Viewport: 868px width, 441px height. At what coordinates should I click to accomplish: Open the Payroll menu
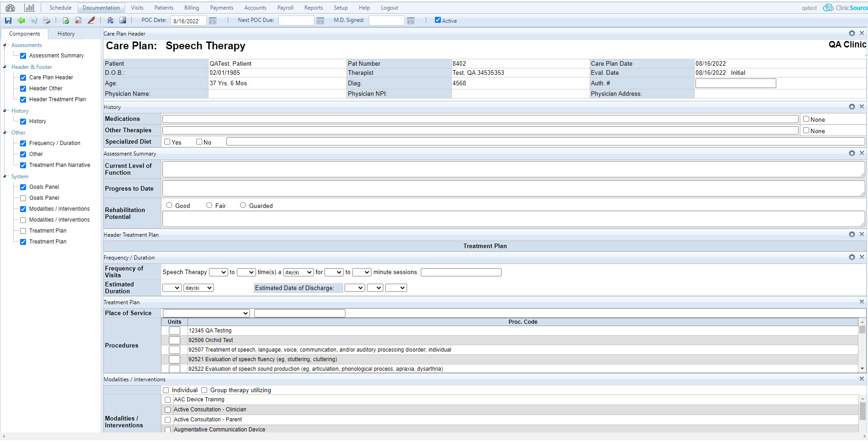coord(285,7)
